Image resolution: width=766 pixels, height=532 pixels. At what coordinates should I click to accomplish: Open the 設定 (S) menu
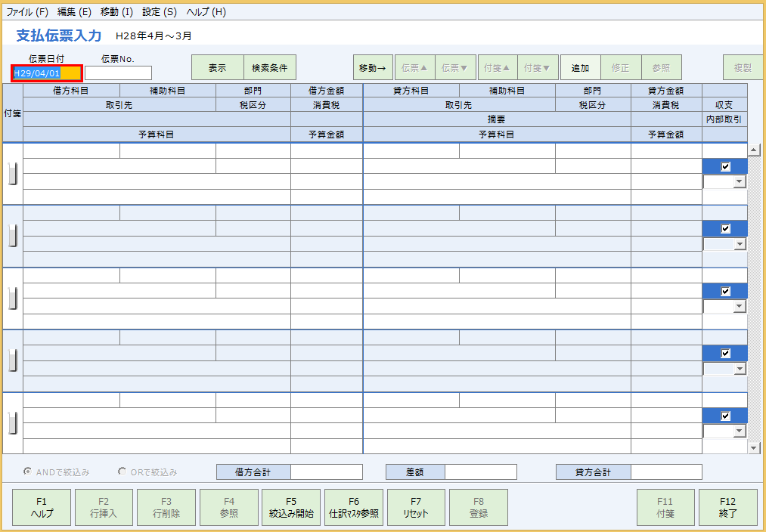coord(160,11)
